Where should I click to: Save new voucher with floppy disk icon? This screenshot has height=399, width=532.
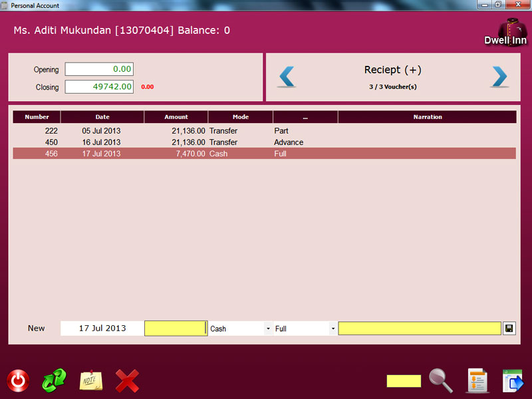point(509,329)
